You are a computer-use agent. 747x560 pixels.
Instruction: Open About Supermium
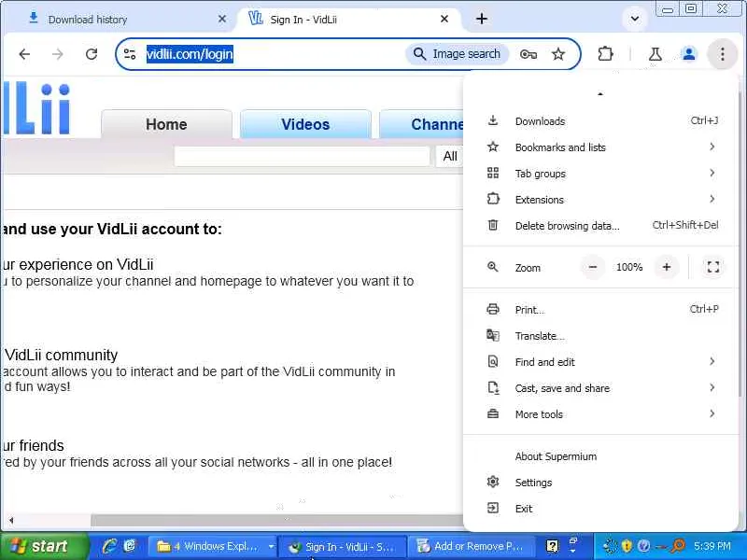pos(601,456)
